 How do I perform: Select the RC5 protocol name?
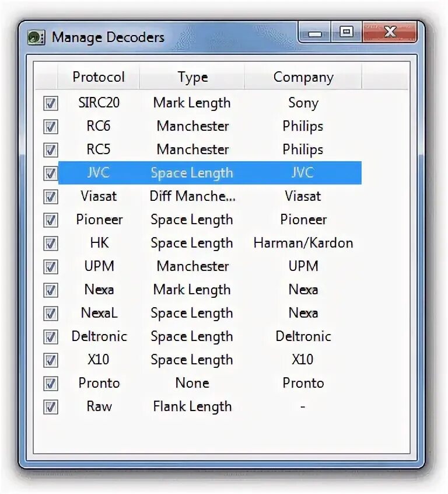click(99, 149)
